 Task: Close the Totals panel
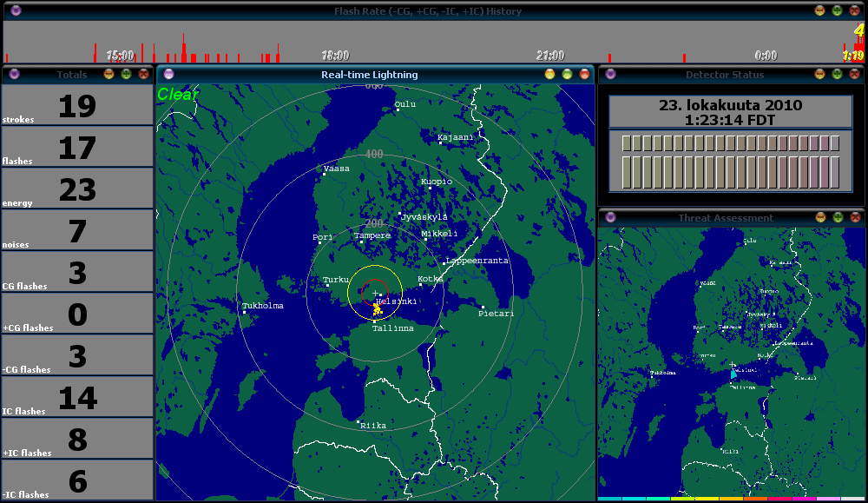[143, 74]
